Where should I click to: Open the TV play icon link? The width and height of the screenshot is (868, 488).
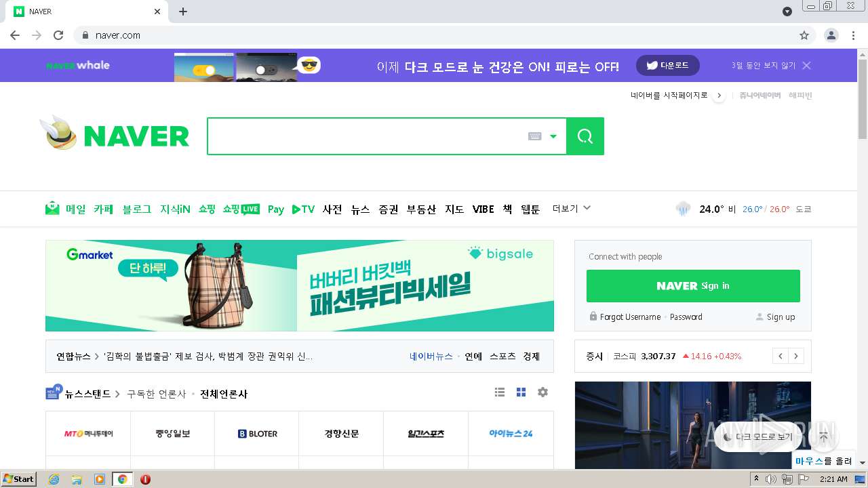coord(303,209)
